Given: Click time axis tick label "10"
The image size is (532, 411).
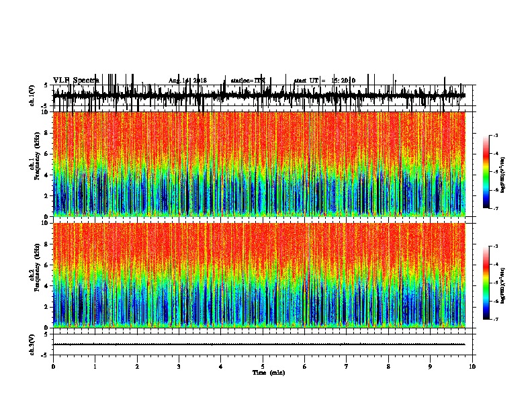Looking at the screenshot, I should (x=472, y=367).
